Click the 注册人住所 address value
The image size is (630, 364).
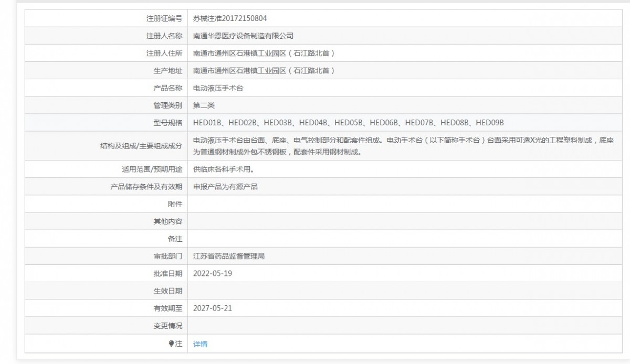click(x=264, y=53)
